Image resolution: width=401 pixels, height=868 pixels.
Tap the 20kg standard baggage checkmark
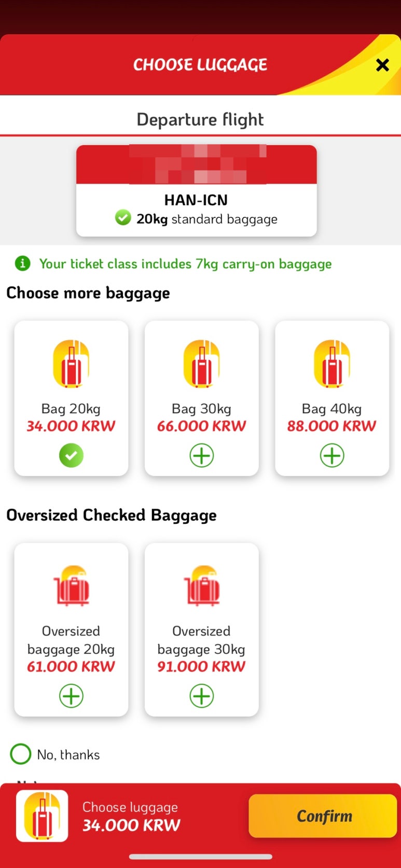123,217
